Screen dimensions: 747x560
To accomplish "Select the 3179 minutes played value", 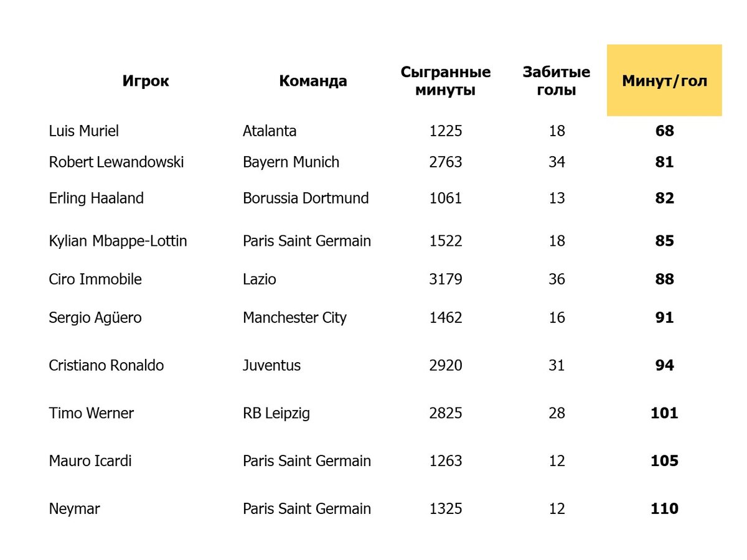I will click(446, 279).
